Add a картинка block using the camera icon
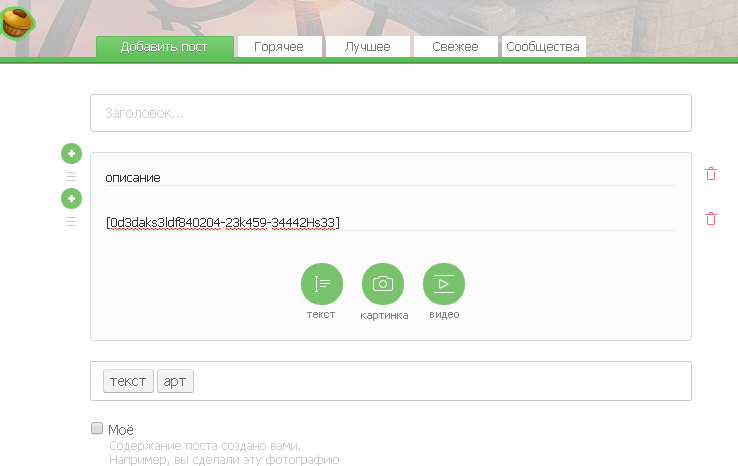Image resolution: width=738 pixels, height=466 pixels. tap(383, 284)
